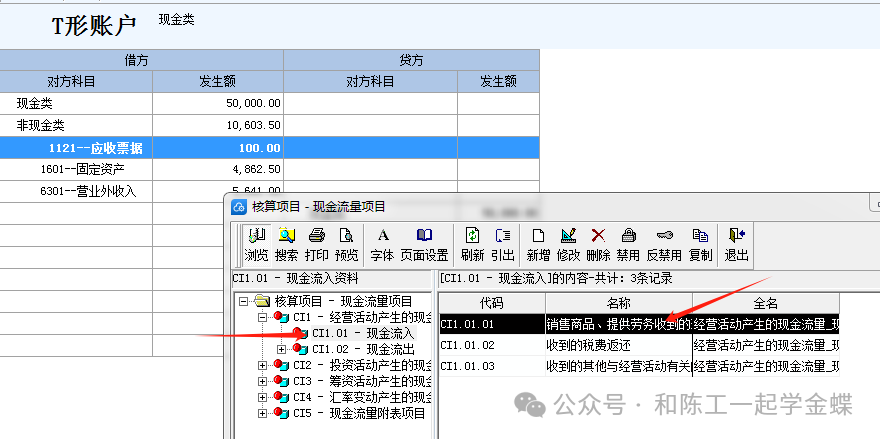Click the 退出 (Exit) toolbar icon
880x439 pixels.
(x=736, y=244)
